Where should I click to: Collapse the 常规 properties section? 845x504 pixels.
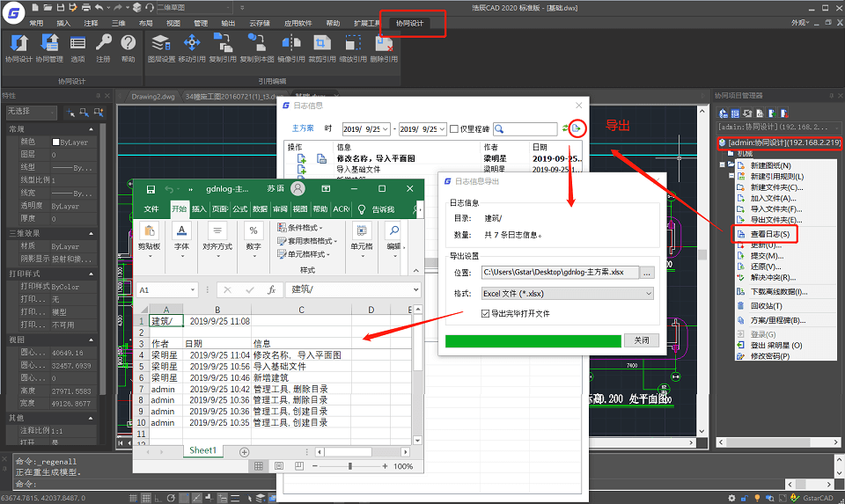91,129
